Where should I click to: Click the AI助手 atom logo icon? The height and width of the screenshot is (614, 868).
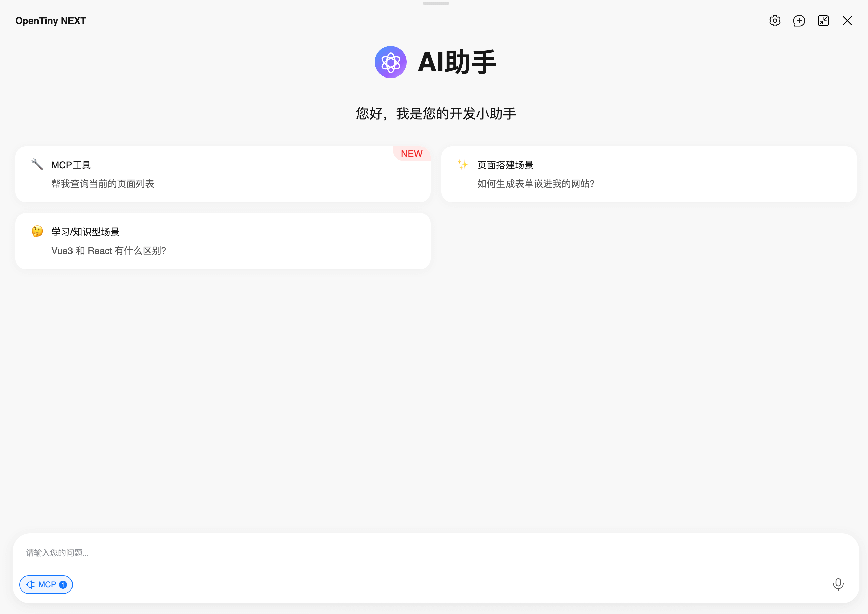390,62
